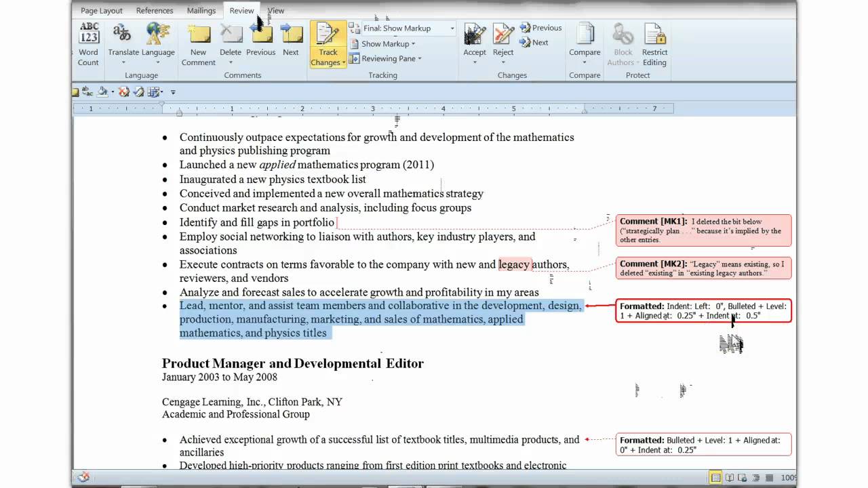The height and width of the screenshot is (488, 868).
Task: Click the "Product Manager and Developmental Editor" heading
Action: coord(293,363)
